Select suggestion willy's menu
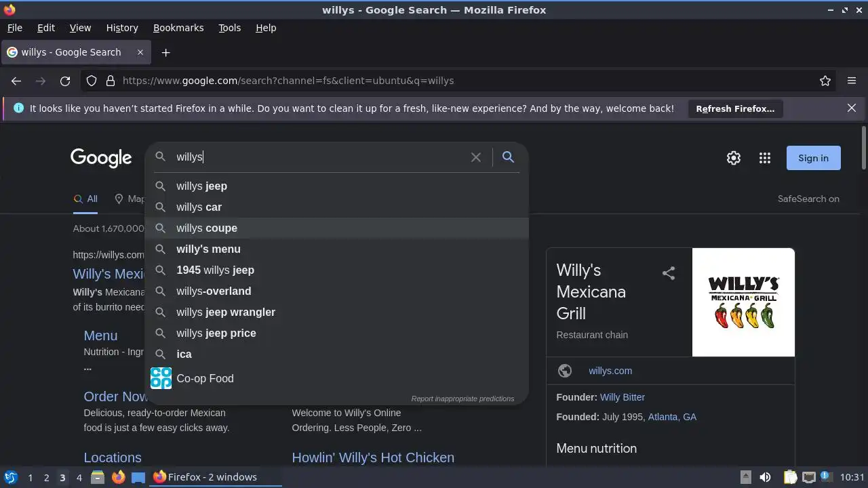 click(336, 249)
